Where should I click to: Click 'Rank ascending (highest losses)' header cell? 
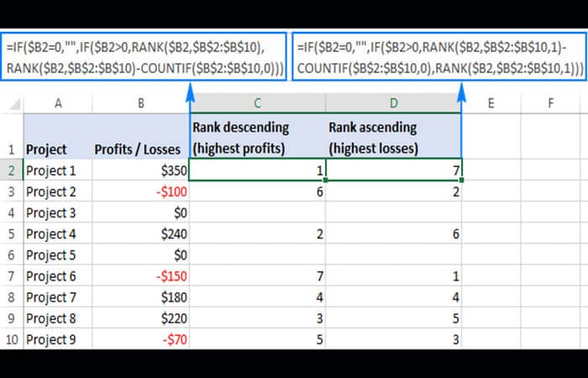393,136
